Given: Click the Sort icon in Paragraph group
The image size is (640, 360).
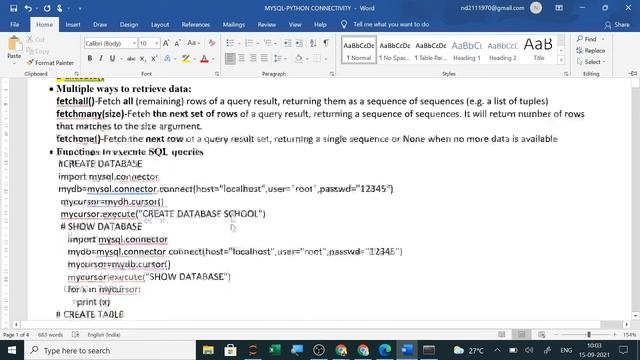Looking at the screenshot, I should 313,43.
